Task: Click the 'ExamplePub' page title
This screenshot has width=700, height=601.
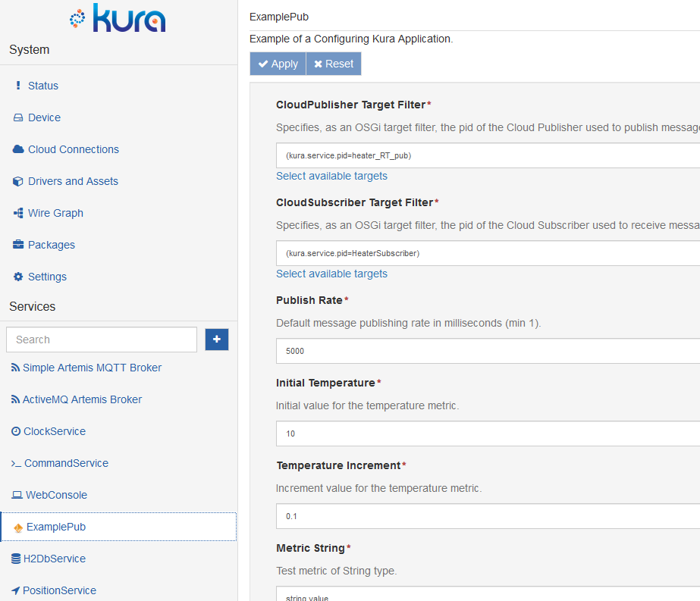Action: (x=279, y=17)
